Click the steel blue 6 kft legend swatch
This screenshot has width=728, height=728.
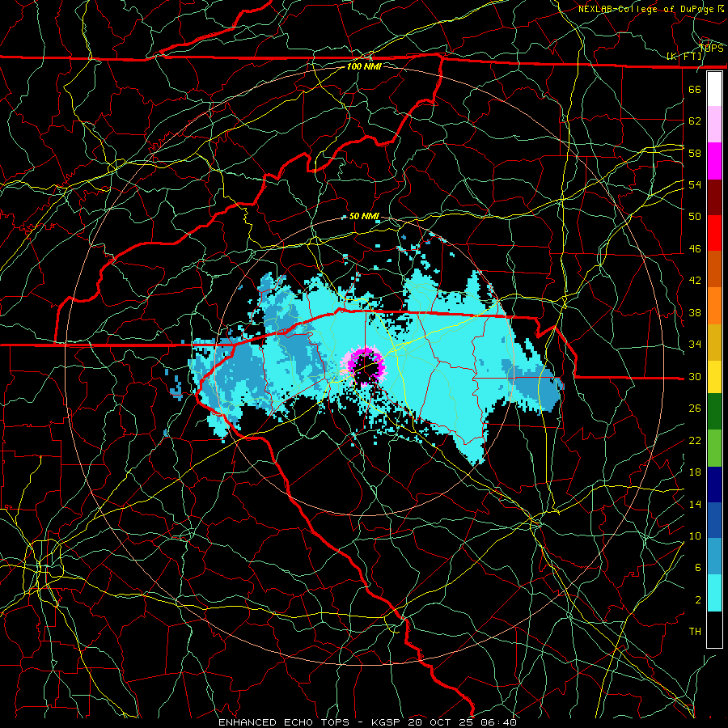pos(714,557)
